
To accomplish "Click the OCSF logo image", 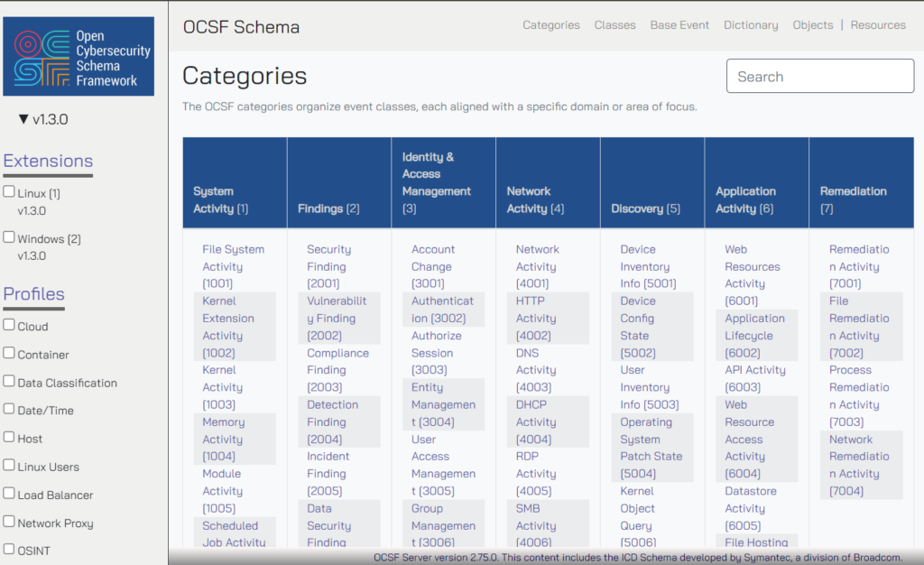I will (79, 56).
